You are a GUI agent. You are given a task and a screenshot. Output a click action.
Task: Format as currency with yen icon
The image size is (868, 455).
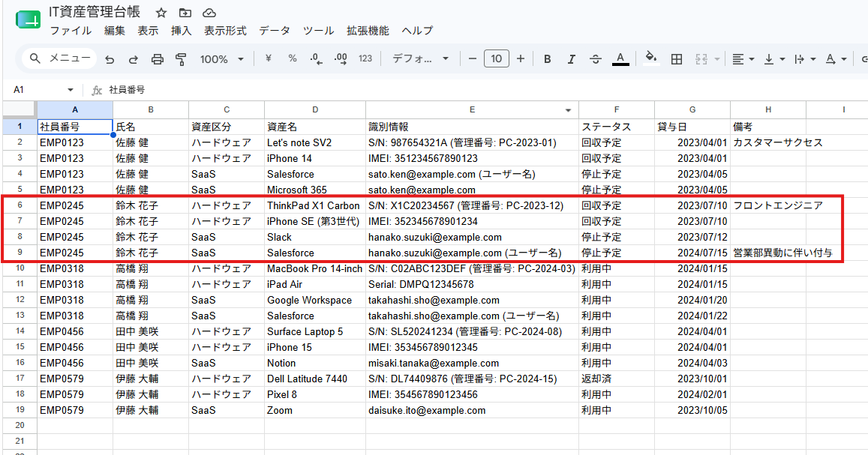point(269,58)
